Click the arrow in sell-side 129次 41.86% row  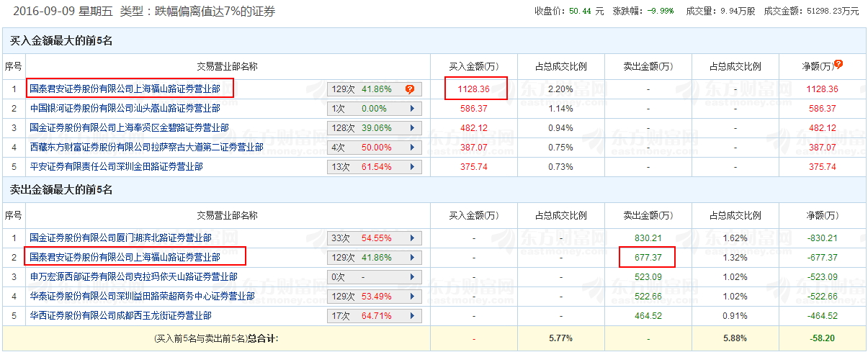pyautogui.click(x=412, y=257)
